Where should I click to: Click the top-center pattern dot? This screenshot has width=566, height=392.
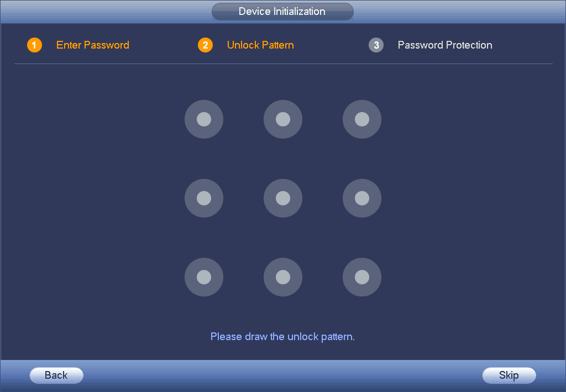point(283,119)
